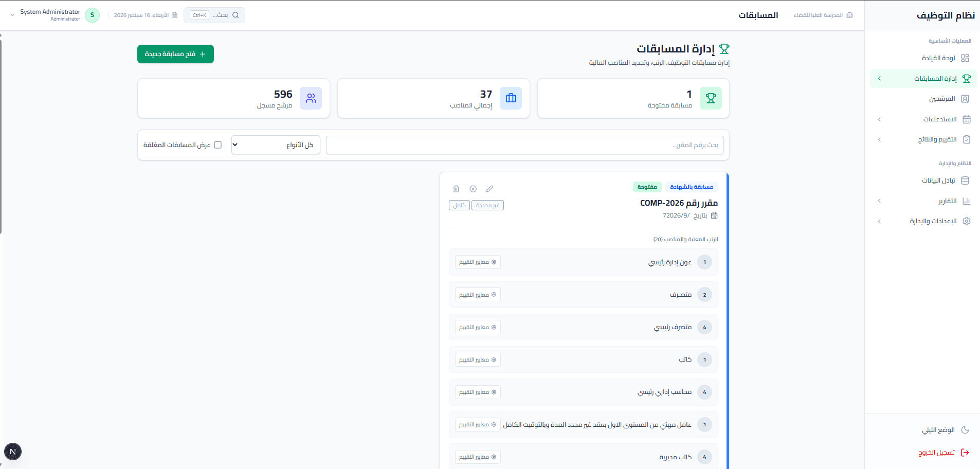Click the open competitions trophy stat icon
Viewport: 980px width, 469px height.
coord(711,98)
